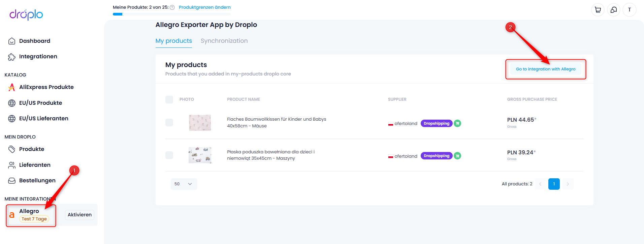The width and height of the screenshot is (644, 244).
Task: Open Bestellungen in the sidebar
Action: [x=37, y=181]
